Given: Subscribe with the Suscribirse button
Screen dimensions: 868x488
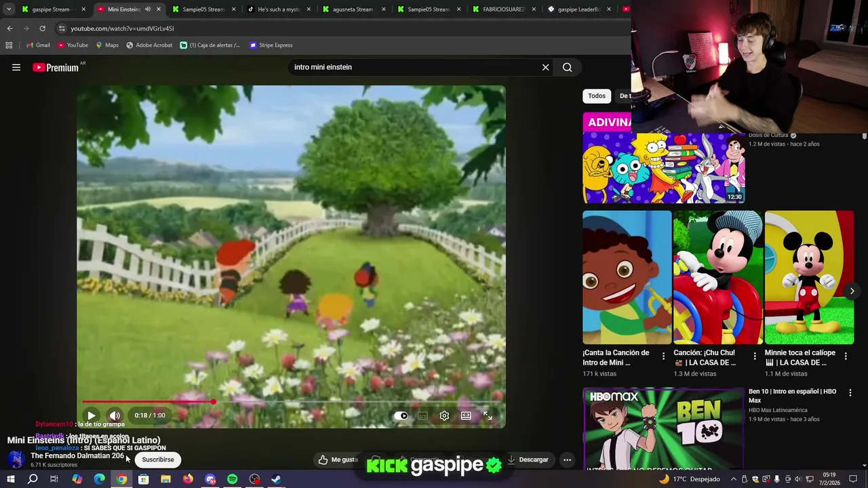Looking at the screenshot, I should coord(158,460).
